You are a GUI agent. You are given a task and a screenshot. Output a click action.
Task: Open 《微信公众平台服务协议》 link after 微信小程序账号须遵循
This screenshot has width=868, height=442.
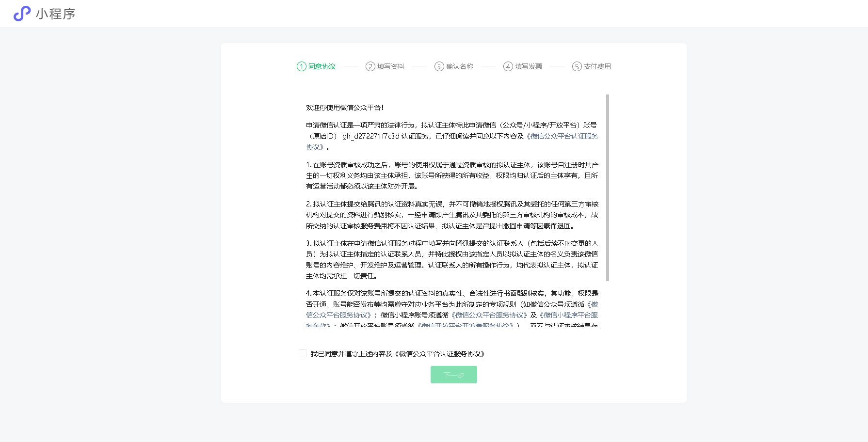[489, 315]
